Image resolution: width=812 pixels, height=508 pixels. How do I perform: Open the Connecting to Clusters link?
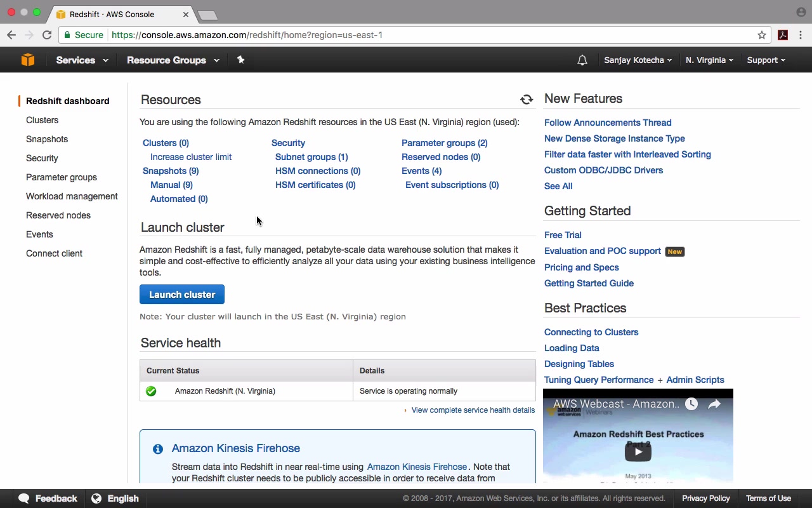[x=591, y=332]
